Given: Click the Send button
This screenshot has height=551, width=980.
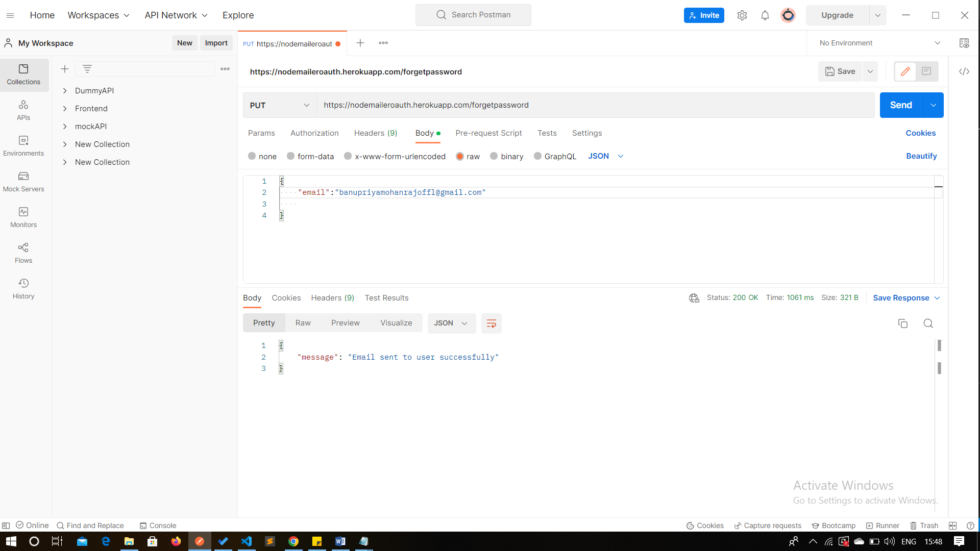Looking at the screenshot, I should tap(901, 105).
